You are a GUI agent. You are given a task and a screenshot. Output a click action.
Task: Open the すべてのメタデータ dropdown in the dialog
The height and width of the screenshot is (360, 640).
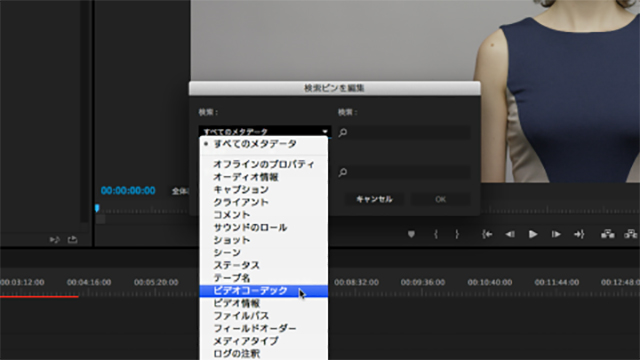264,131
